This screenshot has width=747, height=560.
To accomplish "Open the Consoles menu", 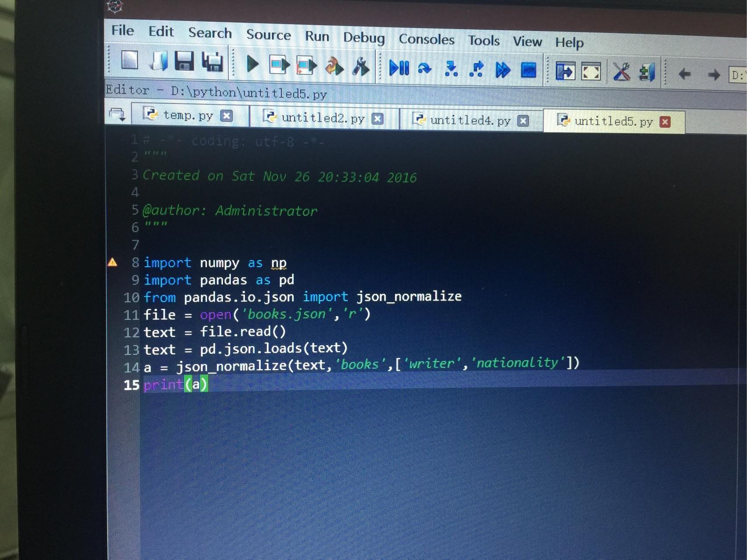I will tap(427, 39).
